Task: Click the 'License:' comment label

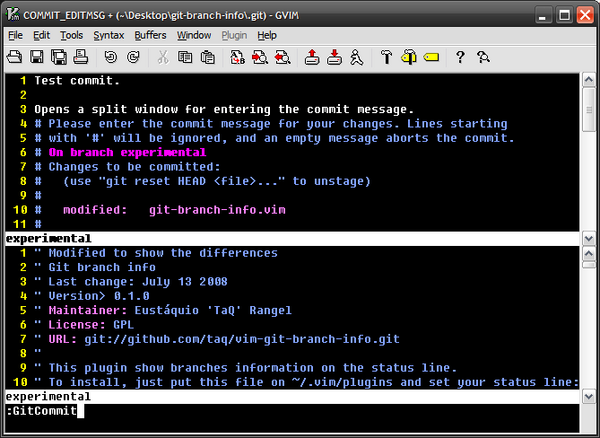Action: 77,325
